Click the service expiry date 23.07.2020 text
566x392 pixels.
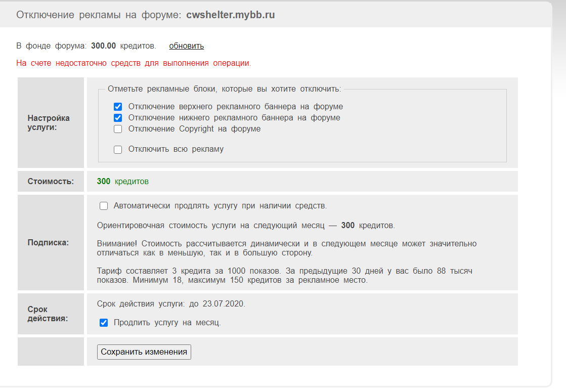224,304
